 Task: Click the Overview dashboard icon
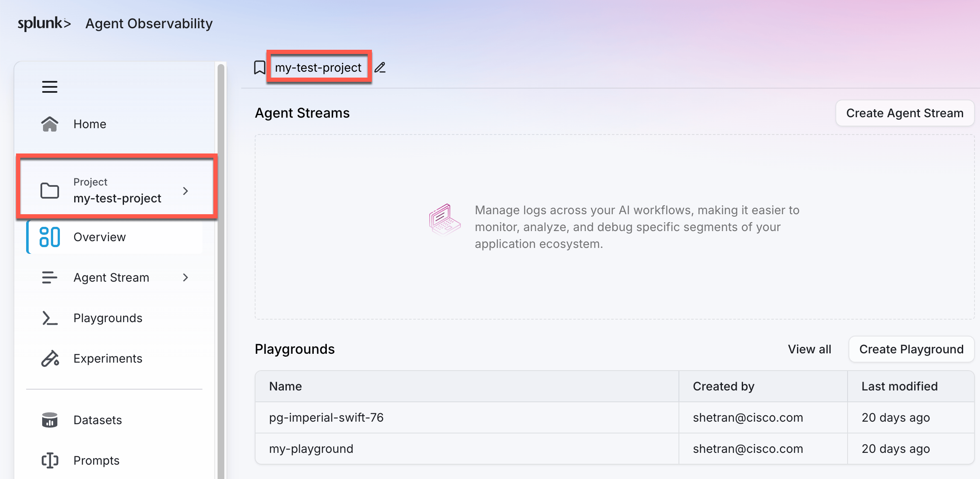[50, 237]
